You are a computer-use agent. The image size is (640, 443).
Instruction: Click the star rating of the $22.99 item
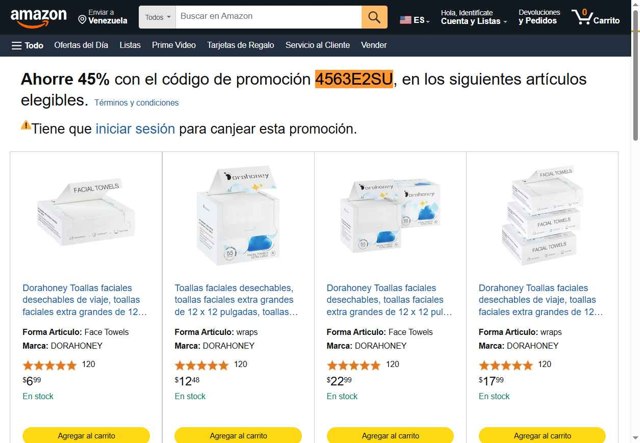click(x=353, y=365)
